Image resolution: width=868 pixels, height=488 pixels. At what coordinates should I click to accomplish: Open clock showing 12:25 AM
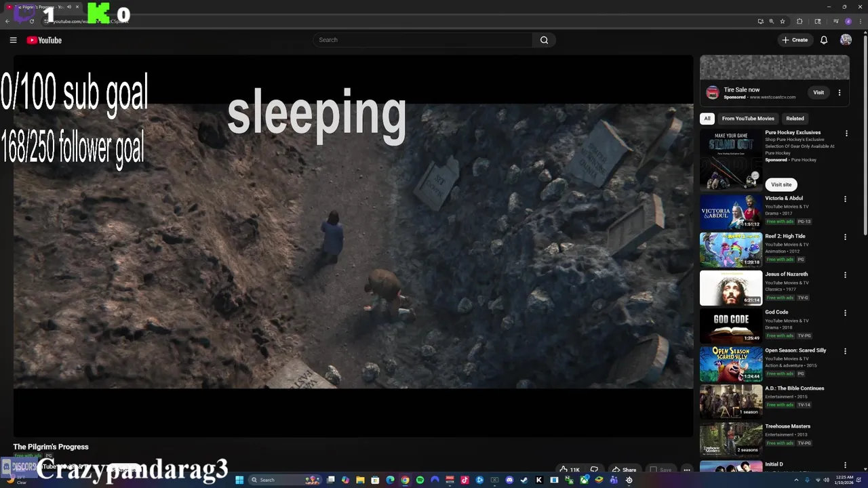[844, 480]
